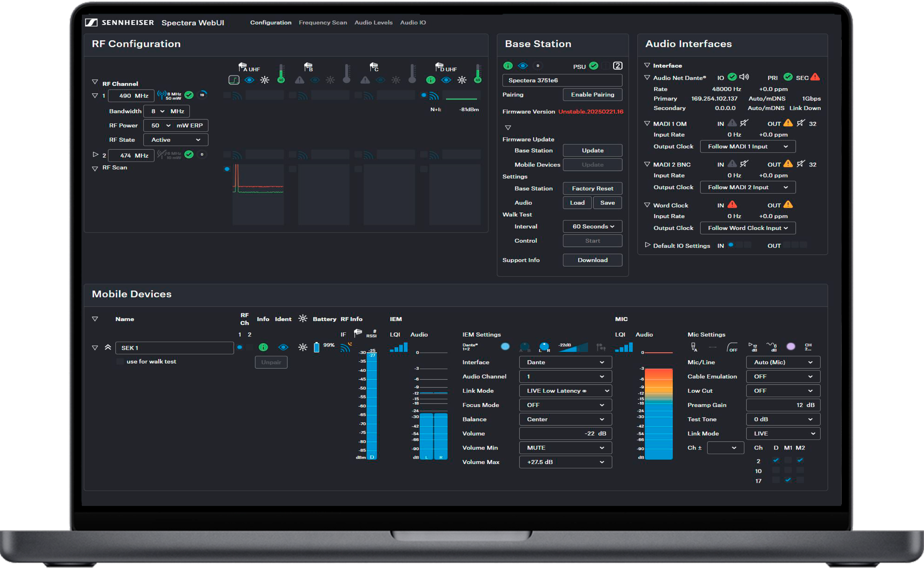This screenshot has height=568, width=924.
Task: Click antenna A scan graph icon
Action: [x=234, y=80]
